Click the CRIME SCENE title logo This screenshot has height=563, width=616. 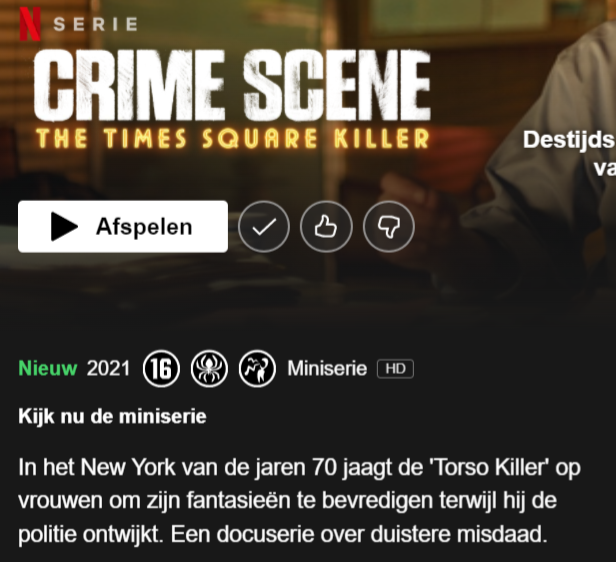233,84
